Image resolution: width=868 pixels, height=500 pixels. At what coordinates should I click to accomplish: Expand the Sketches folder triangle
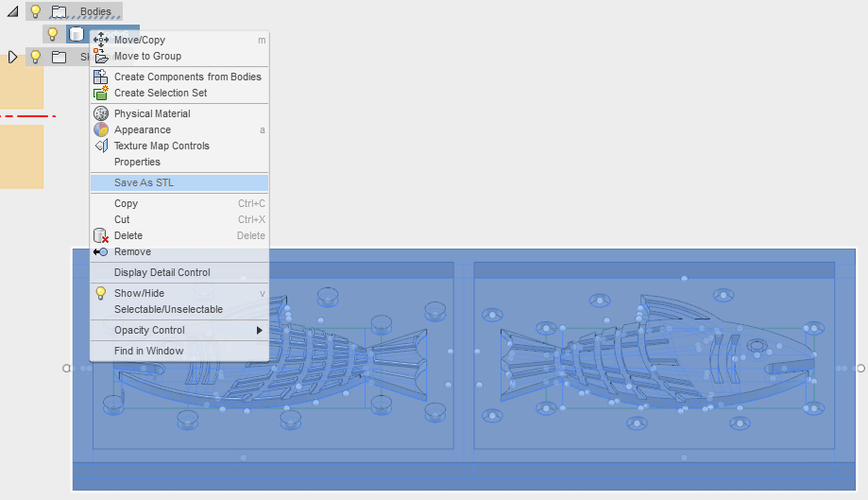point(12,57)
